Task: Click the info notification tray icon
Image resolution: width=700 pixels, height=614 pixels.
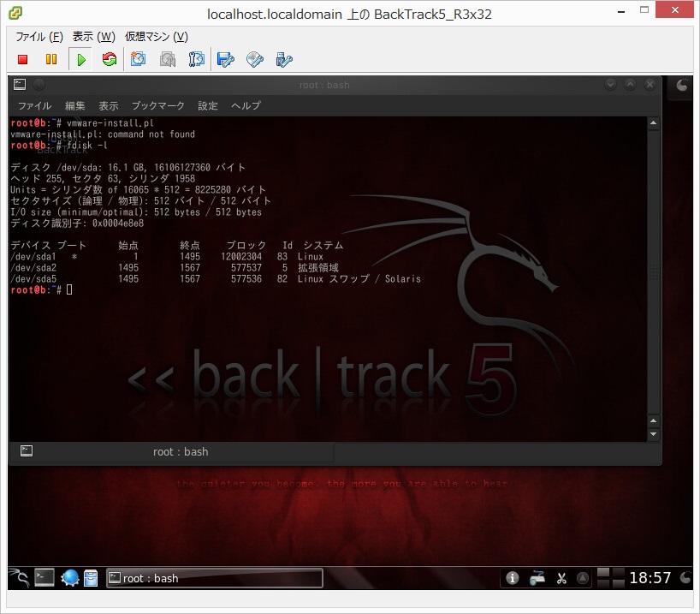Action: coord(512,578)
